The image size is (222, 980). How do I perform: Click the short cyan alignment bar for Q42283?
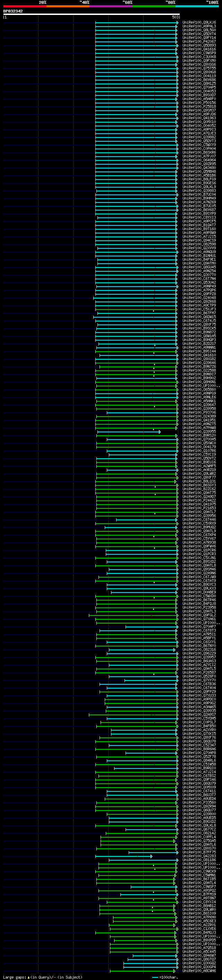124,856
